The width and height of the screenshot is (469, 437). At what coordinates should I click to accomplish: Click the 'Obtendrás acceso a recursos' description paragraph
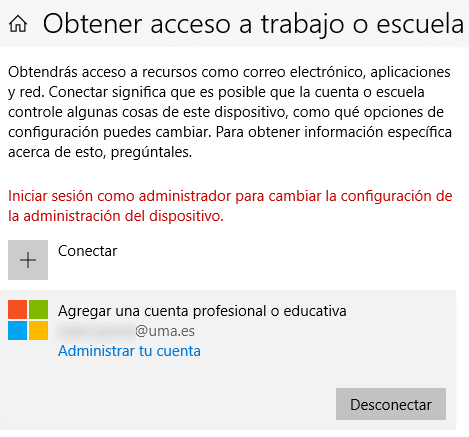coord(230,112)
